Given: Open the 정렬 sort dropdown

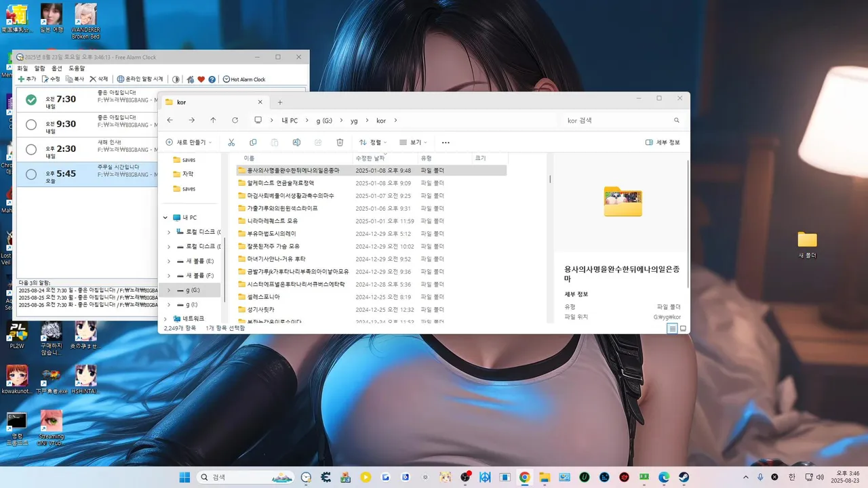Looking at the screenshot, I should pos(373,142).
